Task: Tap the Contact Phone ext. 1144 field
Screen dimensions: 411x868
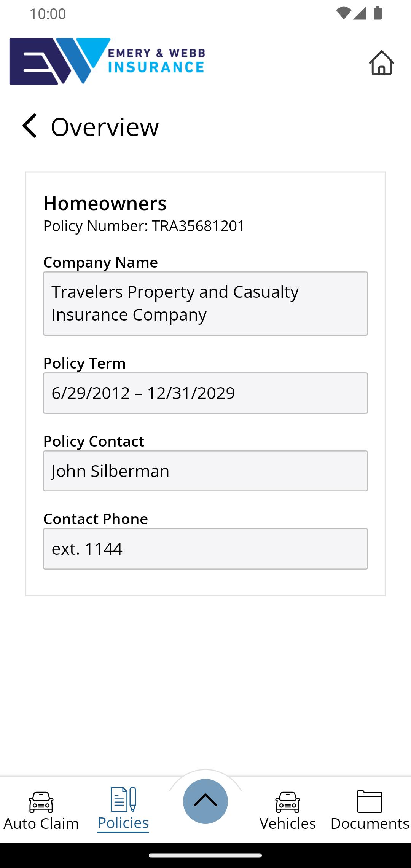Action: pyautogui.click(x=205, y=549)
